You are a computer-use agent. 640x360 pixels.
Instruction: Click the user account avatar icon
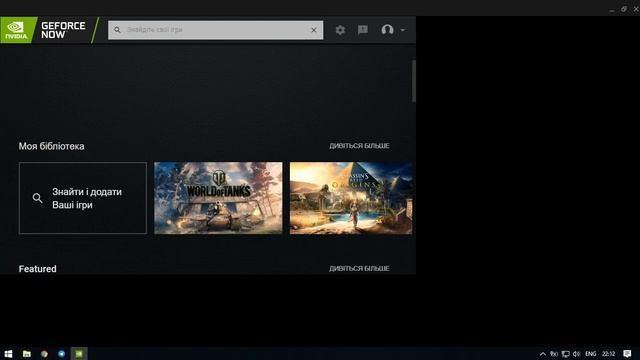tap(387, 30)
